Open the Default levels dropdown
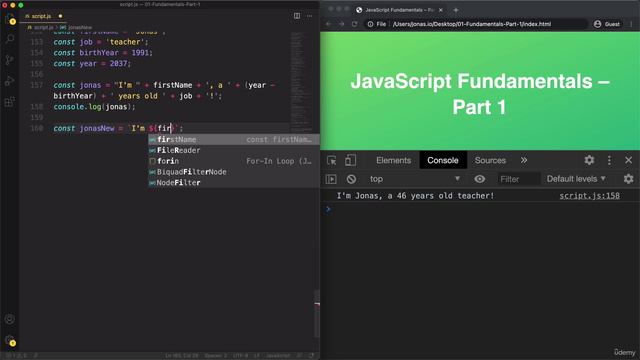640x360 pixels. pyautogui.click(x=576, y=179)
